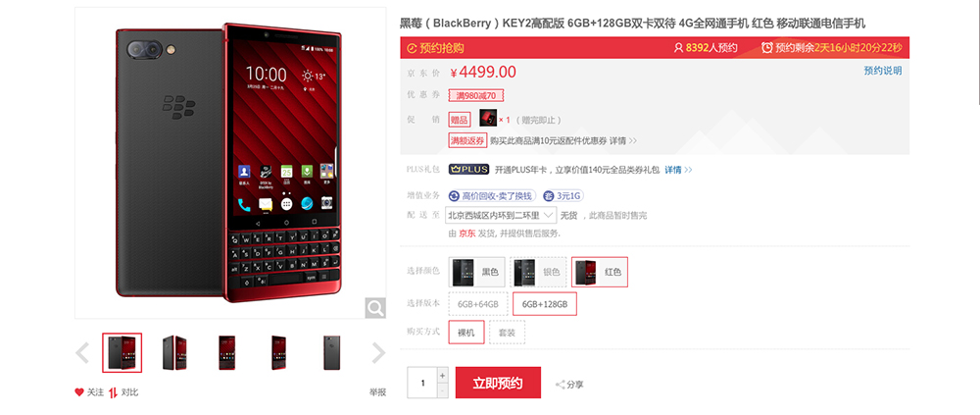Click the 立即预约 reserve button

click(498, 383)
